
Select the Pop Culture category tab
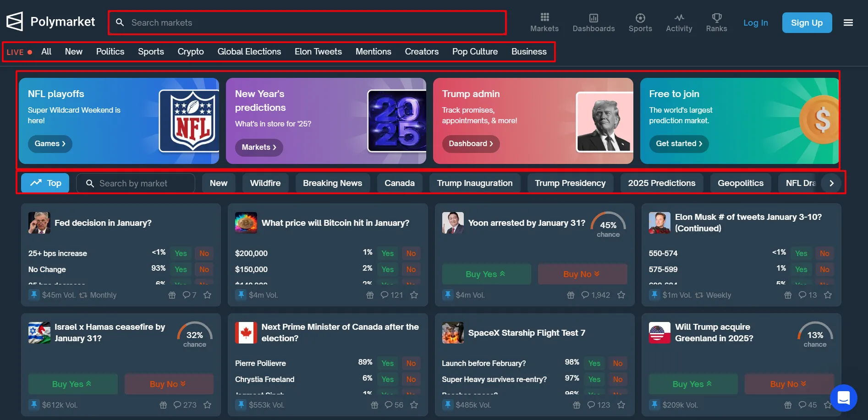click(x=475, y=52)
